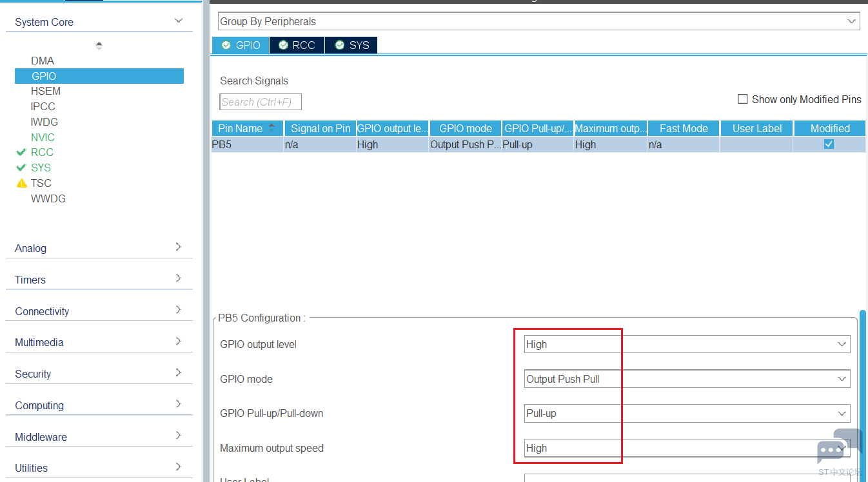Switch to the SYS tab
Image resolution: width=868 pixels, height=482 pixels.
pos(351,45)
